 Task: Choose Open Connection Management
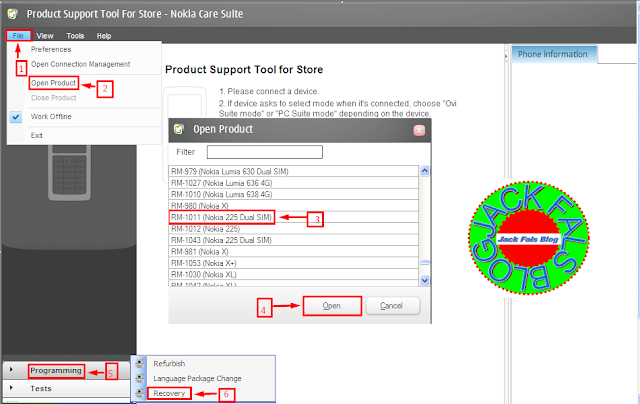(x=80, y=64)
